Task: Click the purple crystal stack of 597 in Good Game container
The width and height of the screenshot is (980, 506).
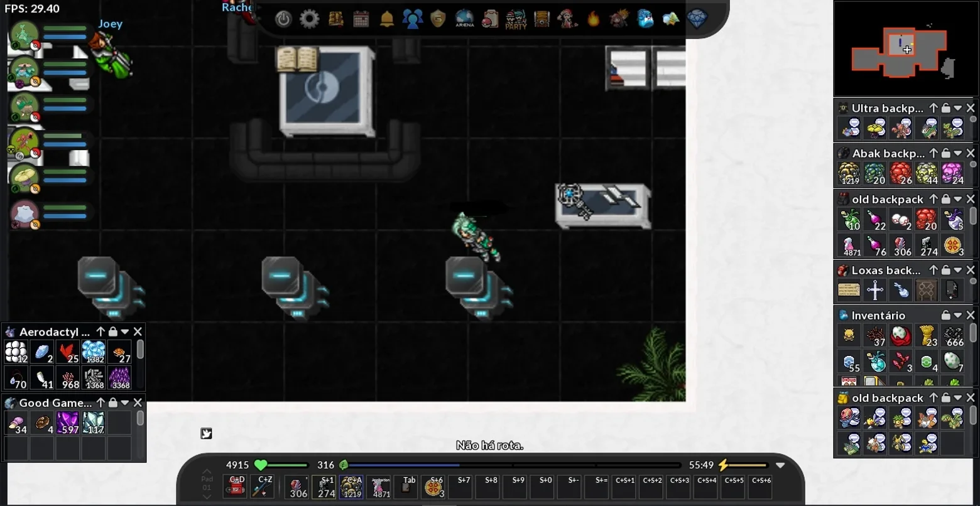Action: 68,423
